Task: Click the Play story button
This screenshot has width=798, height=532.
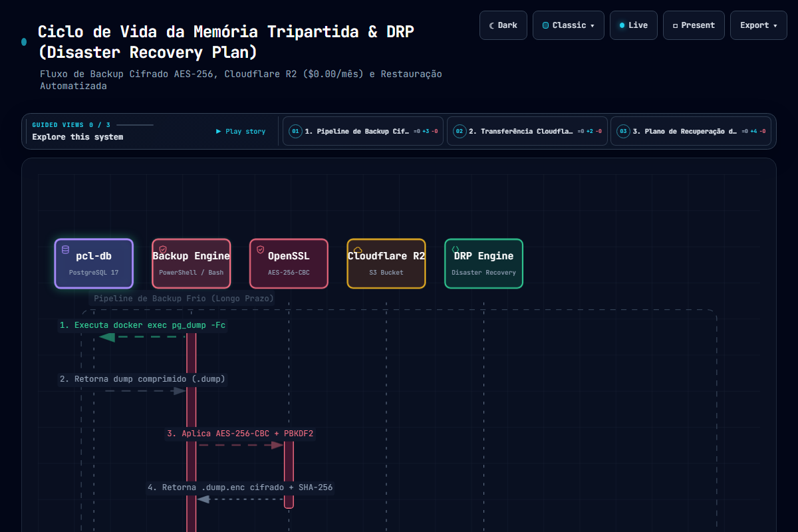Action: 241,132
